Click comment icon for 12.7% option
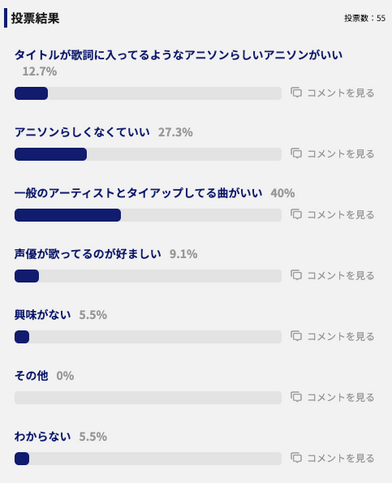392x483 pixels. coord(296,92)
